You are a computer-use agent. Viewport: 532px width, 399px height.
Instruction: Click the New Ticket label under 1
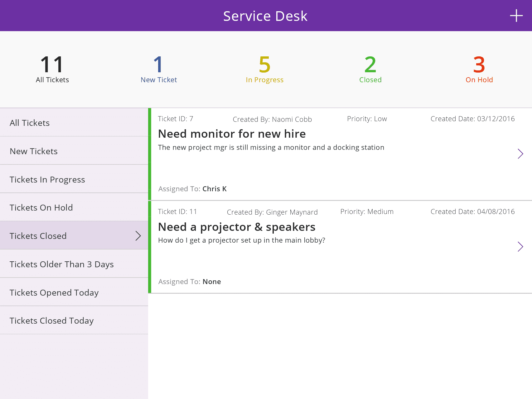[159, 80]
